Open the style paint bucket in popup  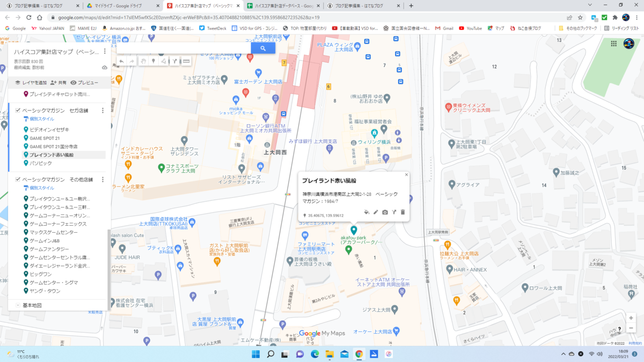(x=367, y=212)
